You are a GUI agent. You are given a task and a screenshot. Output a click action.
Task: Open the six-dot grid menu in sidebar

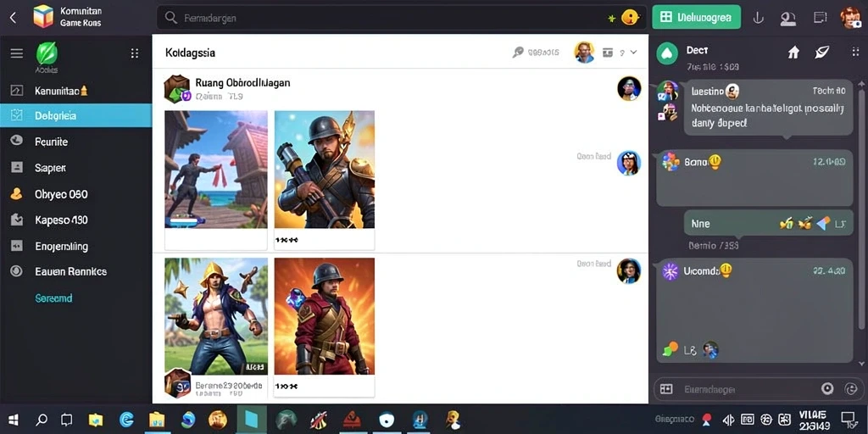click(x=135, y=53)
